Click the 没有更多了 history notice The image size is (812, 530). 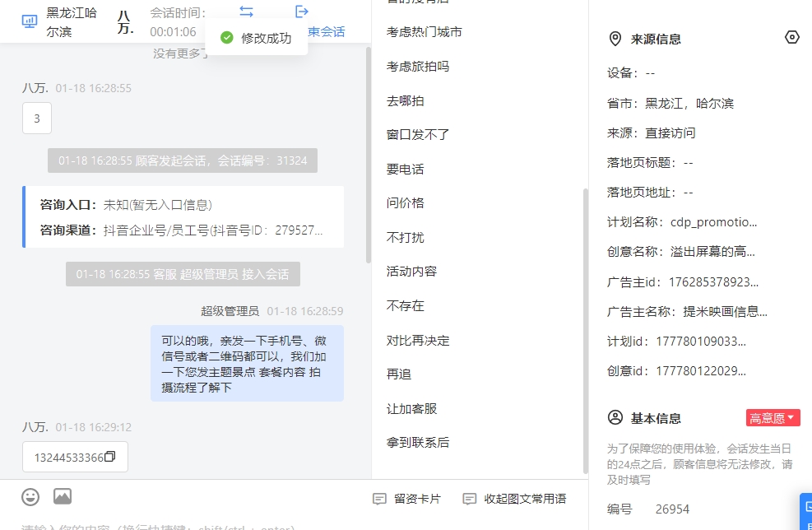click(181, 53)
